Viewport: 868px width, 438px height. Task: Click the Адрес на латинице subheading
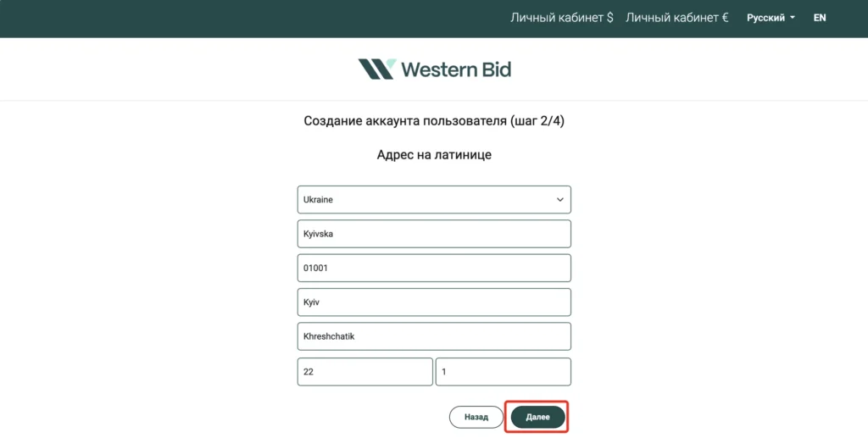coord(434,155)
